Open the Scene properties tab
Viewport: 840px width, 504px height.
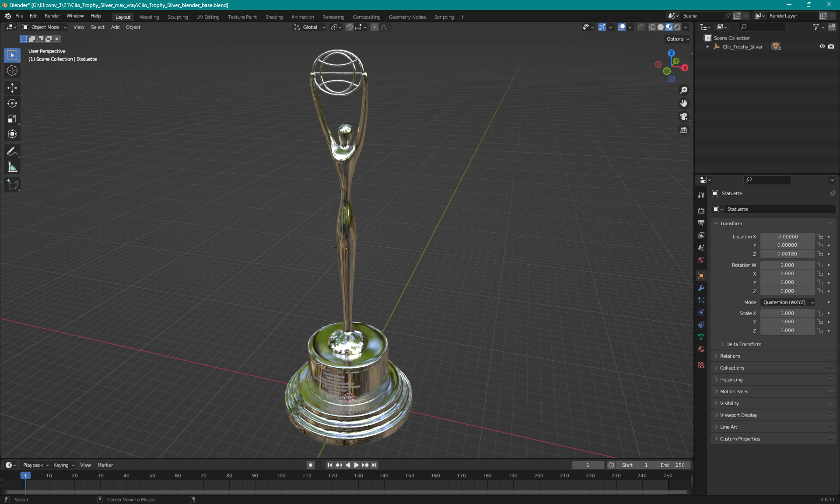701,248
